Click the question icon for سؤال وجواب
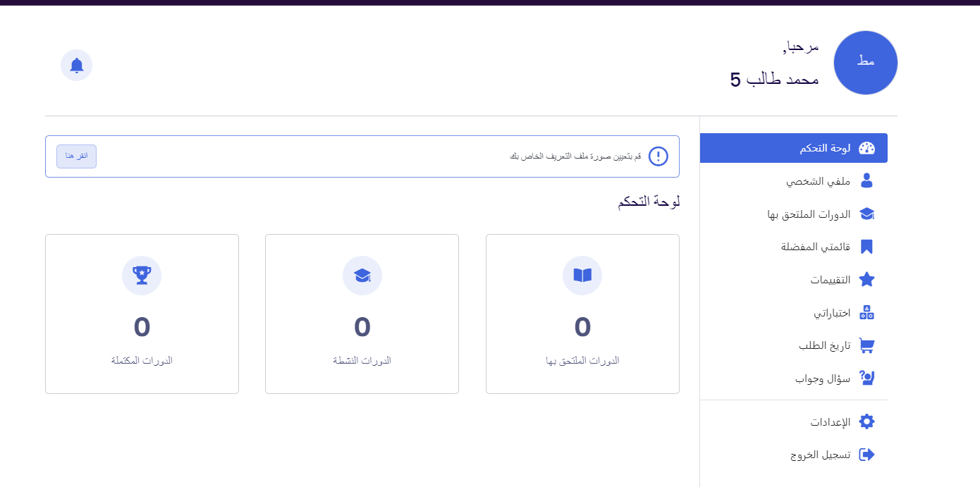Screen dimensions: 980x487 point(866,378)
